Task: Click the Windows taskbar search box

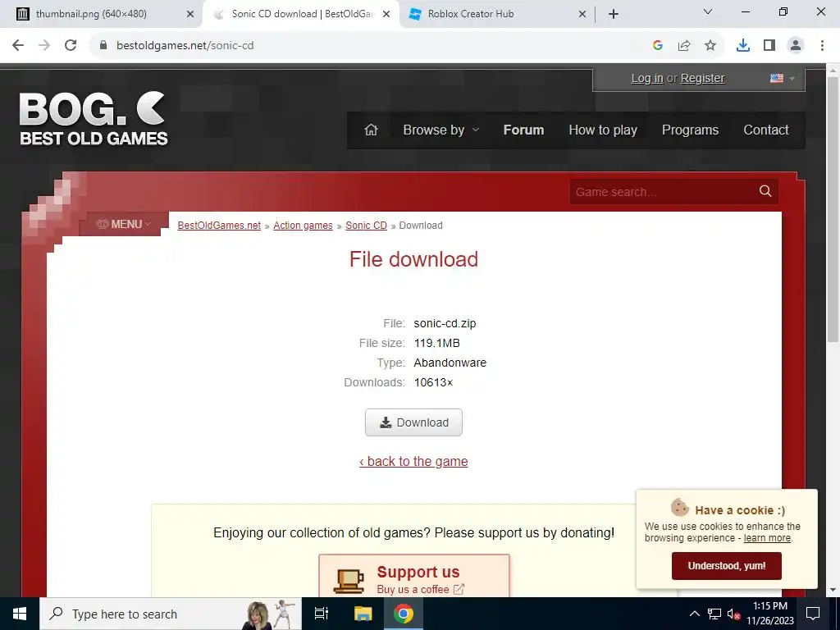Action: pos(171,614)
